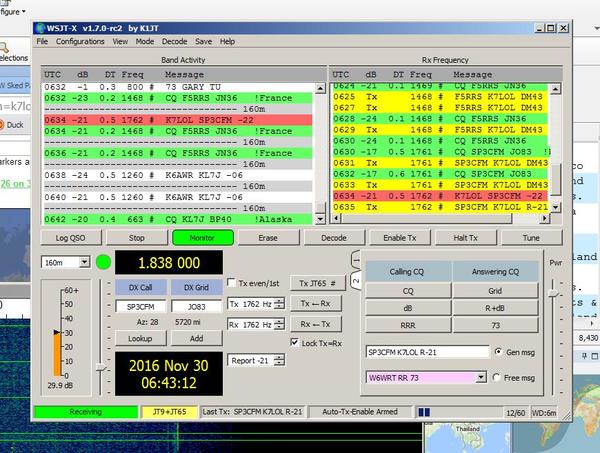The image size is (600, 453).
Task: Open the Mode menu
Action: [x=145, y=41]
